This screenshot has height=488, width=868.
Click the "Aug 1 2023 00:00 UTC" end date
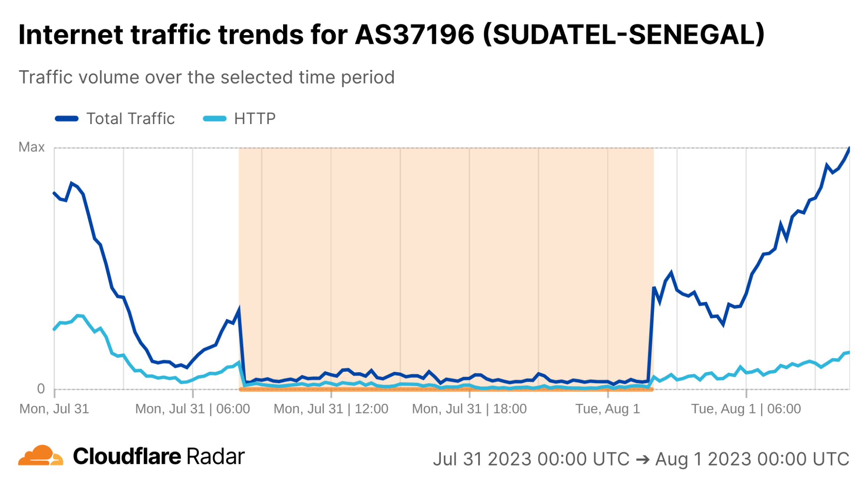tap(752, 459)
